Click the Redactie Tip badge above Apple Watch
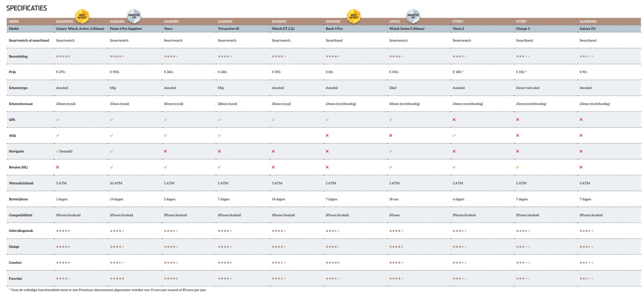The width and height of the screenshot is (644, 294). [413, 16]
